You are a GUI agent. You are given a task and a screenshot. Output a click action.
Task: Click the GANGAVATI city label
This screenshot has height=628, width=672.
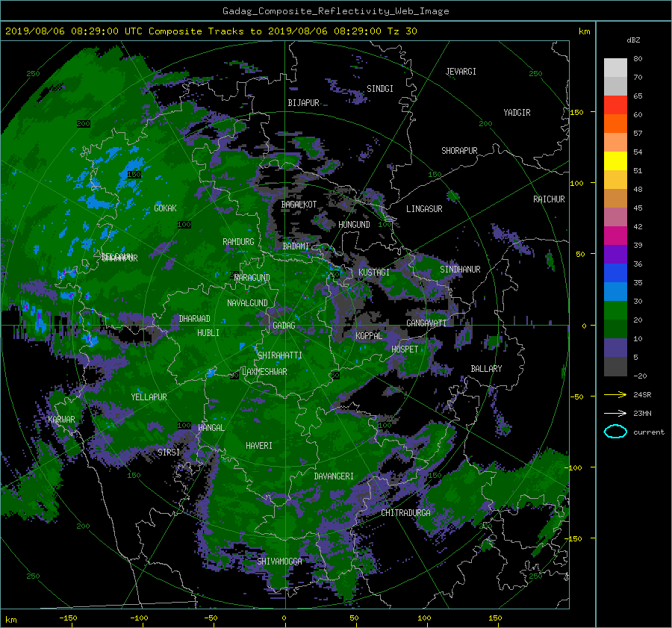(x=426, y=323)
